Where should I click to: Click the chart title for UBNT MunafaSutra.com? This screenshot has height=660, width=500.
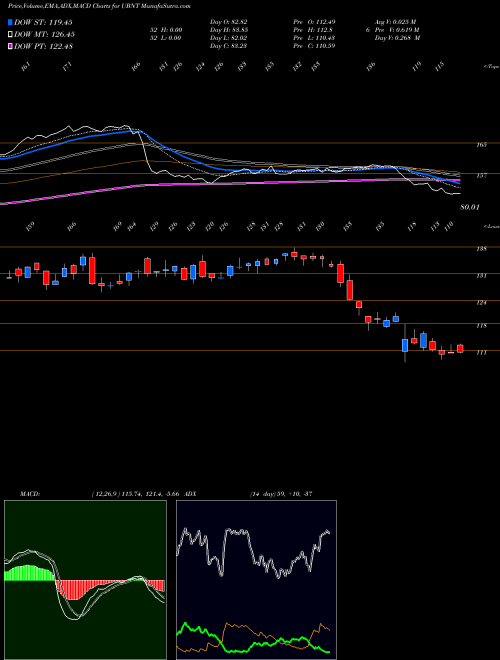coord(99,6)
